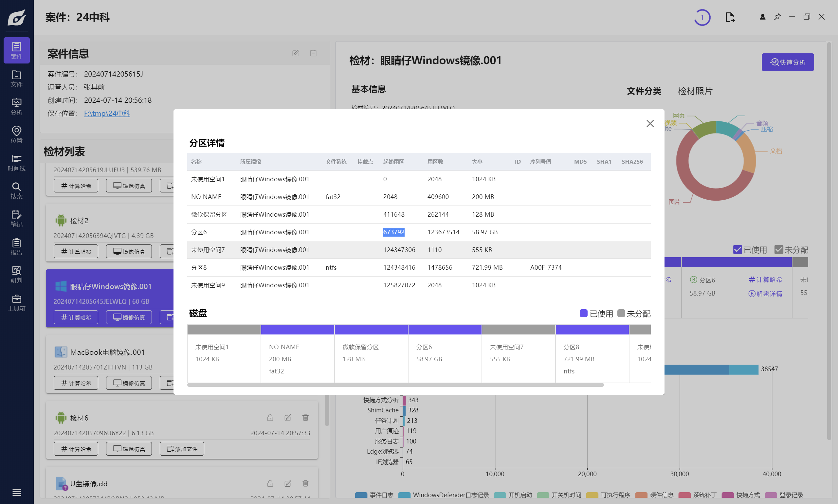Toggle 事件日志 chart legend
838x504 pixels.
click(x=374, y=495)
